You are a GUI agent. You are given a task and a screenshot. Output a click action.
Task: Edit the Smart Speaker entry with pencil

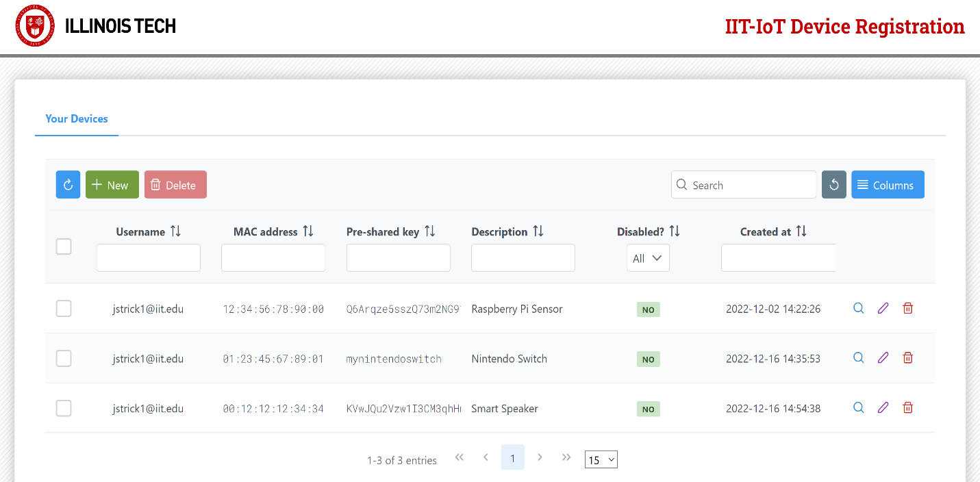[x=883, y=408]
